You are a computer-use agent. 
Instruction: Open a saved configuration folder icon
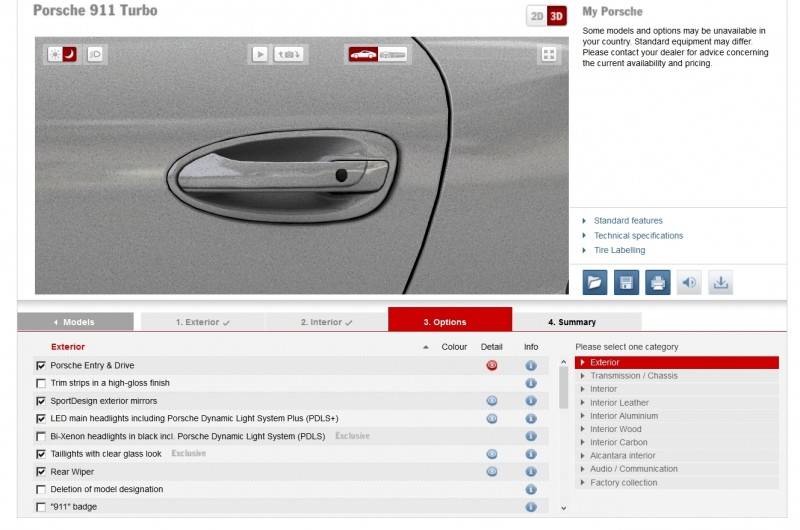tap(595, 283)
